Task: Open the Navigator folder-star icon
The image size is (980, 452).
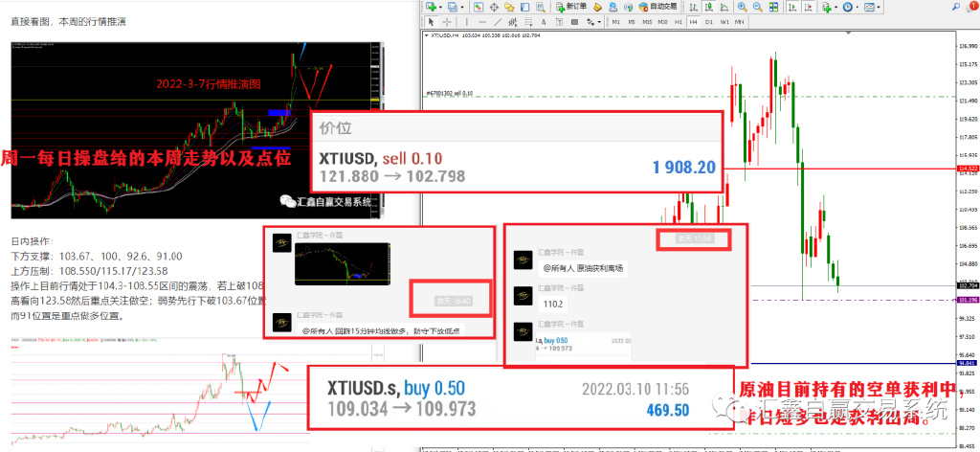Action: click(x=509, y=7)
